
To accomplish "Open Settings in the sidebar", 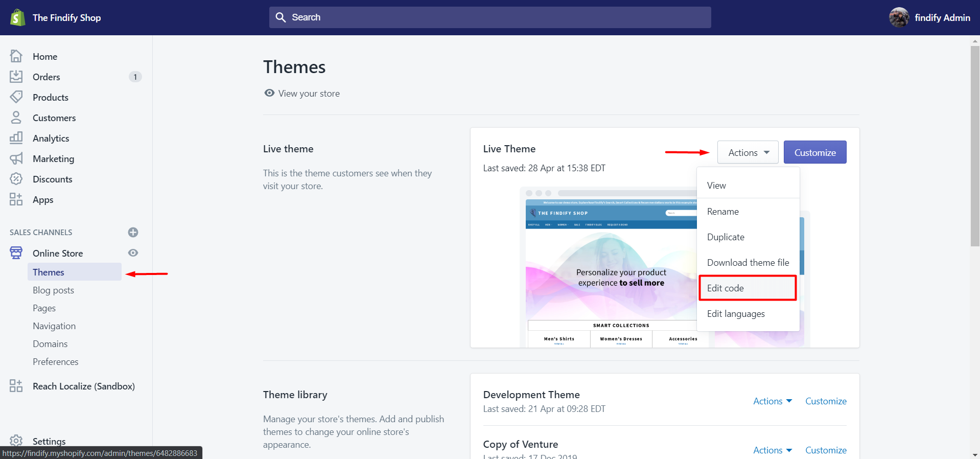I will (x=49, y=441).
